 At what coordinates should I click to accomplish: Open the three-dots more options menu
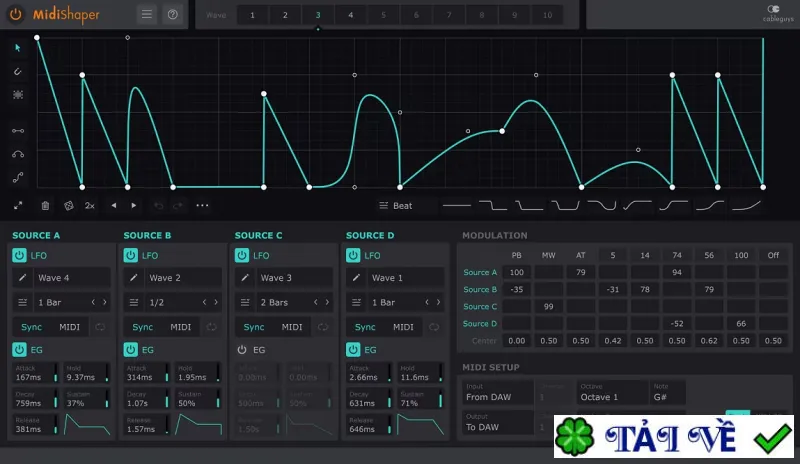[x=203, y=206]
